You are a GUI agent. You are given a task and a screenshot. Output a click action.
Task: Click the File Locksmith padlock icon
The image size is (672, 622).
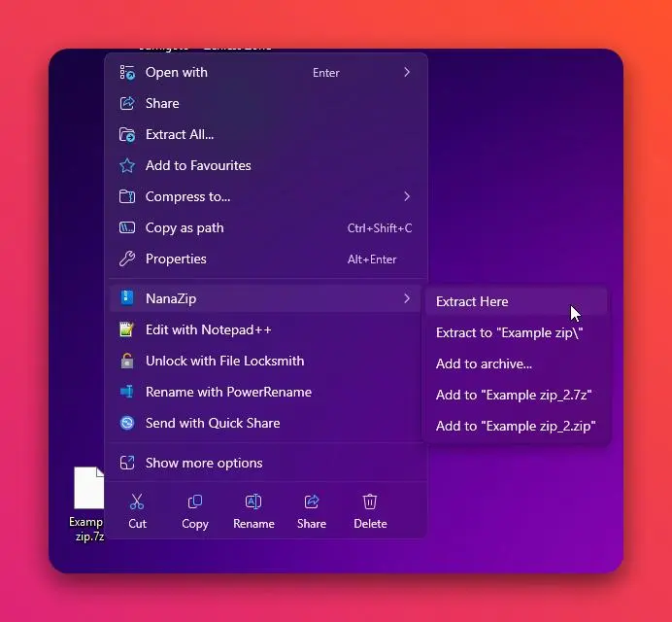[127, 361]
